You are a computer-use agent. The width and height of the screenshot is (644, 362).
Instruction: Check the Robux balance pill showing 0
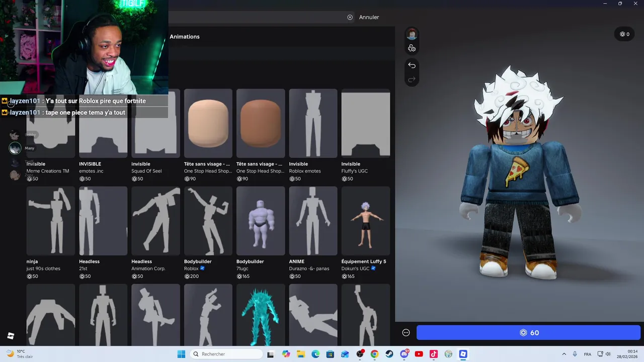pos(624,34)
